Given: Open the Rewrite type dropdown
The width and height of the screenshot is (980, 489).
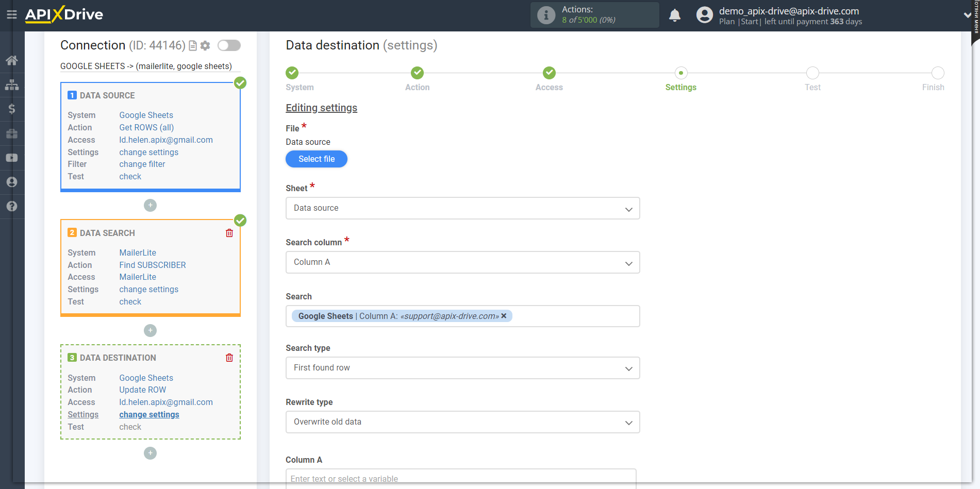Looking at the screenshot, I should [x=462, y=422].
